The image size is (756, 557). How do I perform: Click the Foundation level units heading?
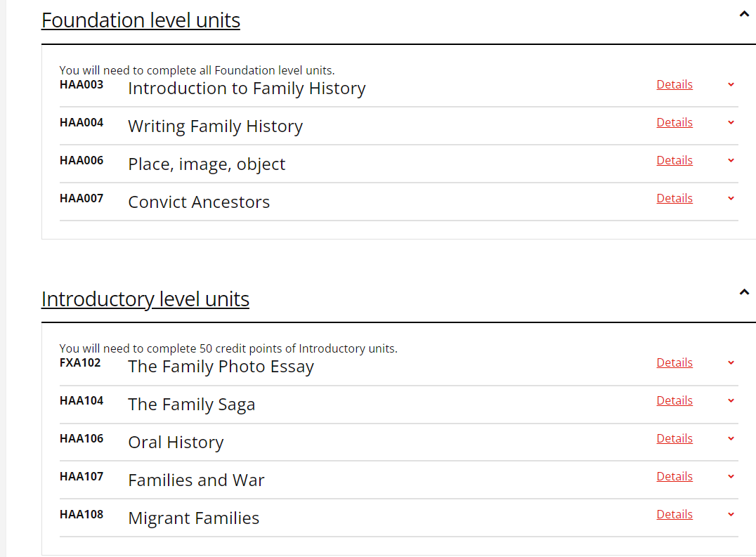[141, 20]
